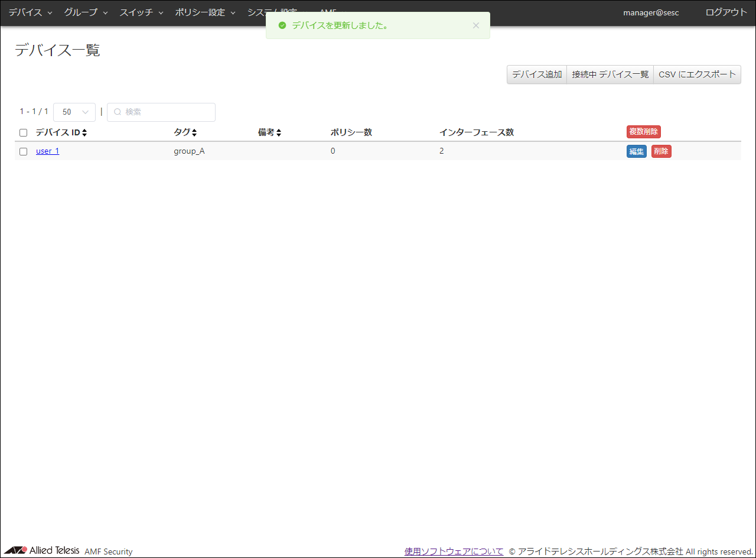This screenshot has width=756, height=558.
Task: Check the user_1 row checkbox
Action: pos(24,151)
